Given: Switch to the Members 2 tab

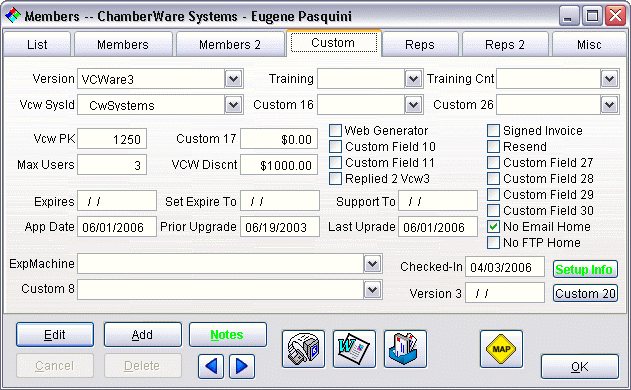Looking at the screenshot, I should click(230, 44).
